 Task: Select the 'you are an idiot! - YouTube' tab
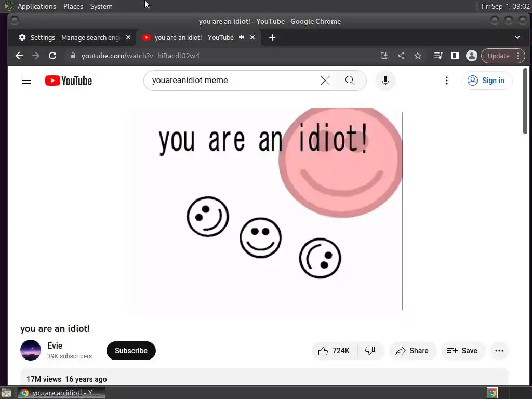coord(194,37)
